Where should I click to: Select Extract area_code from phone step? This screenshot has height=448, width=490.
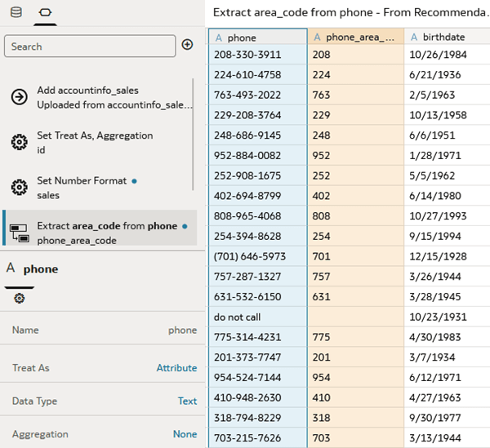(x=107, y=233)
